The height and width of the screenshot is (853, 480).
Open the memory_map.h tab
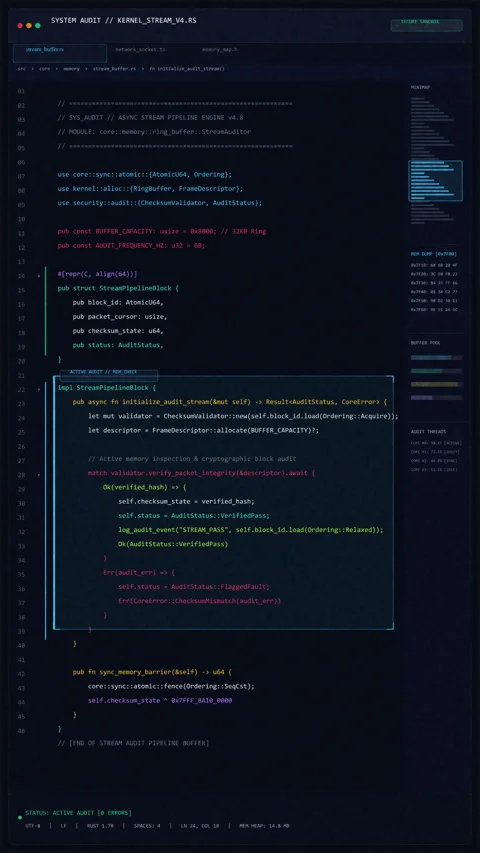tap(219, 50)
